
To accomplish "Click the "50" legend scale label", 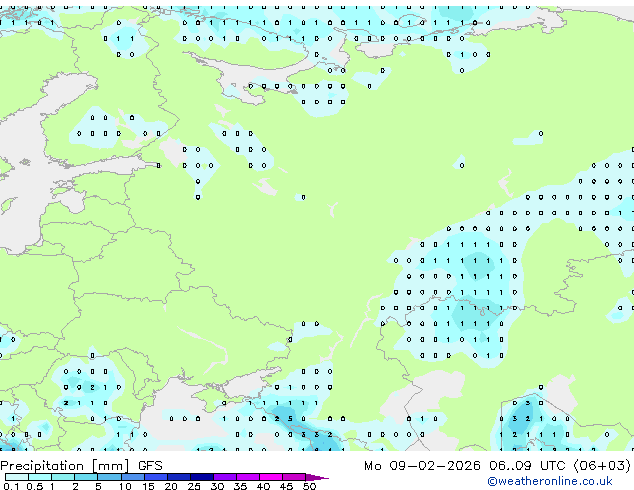I will 309,486.
